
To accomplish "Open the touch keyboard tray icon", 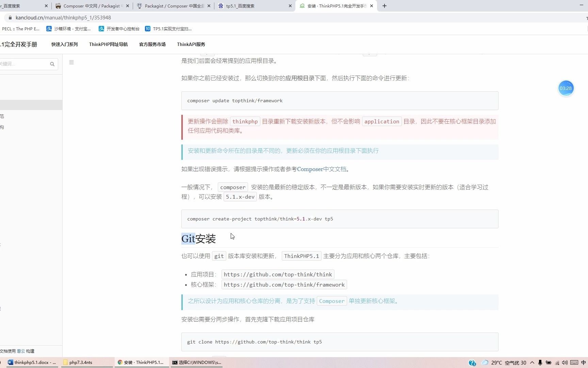I will point(574,363).
